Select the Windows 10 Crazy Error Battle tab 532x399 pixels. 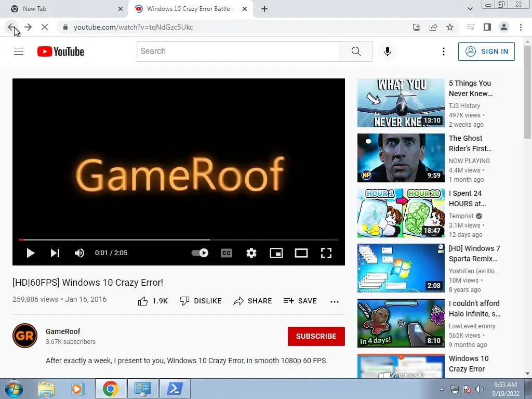pyautogui.click(x=190, y=9)
